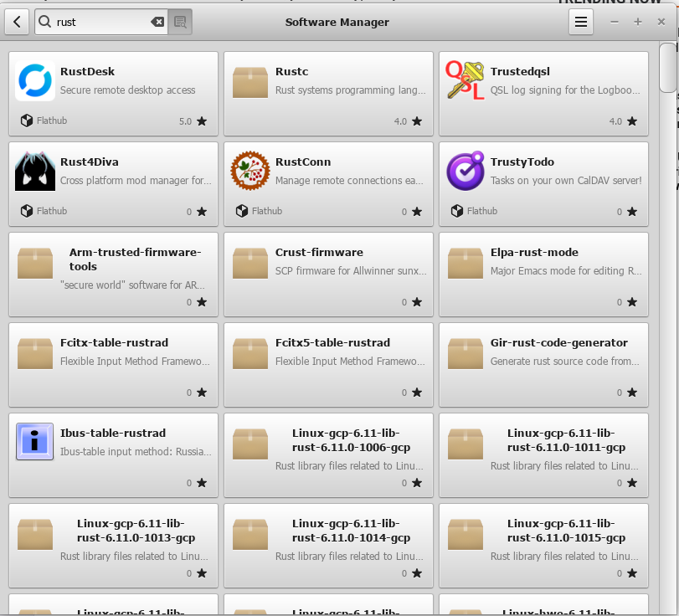This screenshot has width=679, height=616.
Task: Open Linux-gcp-6.11-lib-rust-6.11.0-1006-gcp title
Action: [x=351, y=440]
